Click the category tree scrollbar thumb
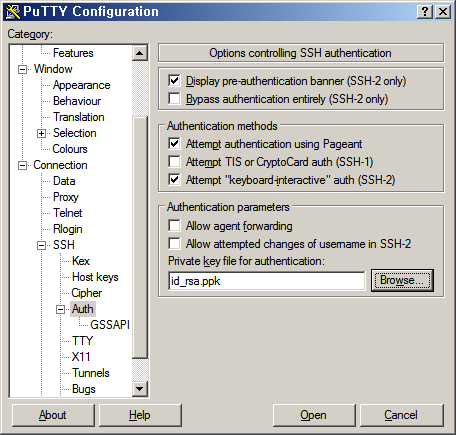The width and height of the screenshot is (456, 435). click(140, 237)
